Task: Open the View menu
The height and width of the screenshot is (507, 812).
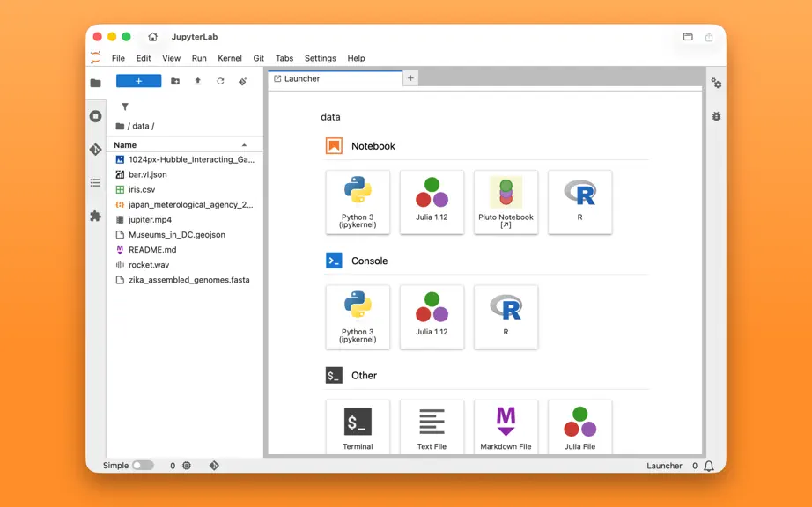Action: 171,58
